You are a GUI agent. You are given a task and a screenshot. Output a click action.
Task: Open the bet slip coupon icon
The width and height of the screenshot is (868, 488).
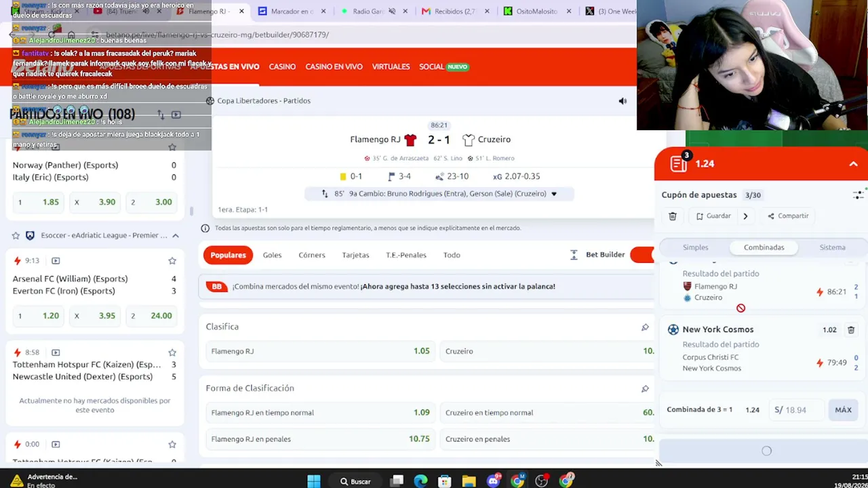tap(679, 163)
